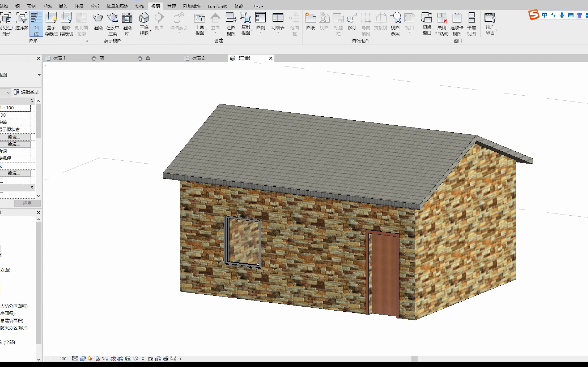The width and height of the screenshot is (588, 367).
Task: Toggle visual style icon in view bar
Action: [x=83, y=359]
